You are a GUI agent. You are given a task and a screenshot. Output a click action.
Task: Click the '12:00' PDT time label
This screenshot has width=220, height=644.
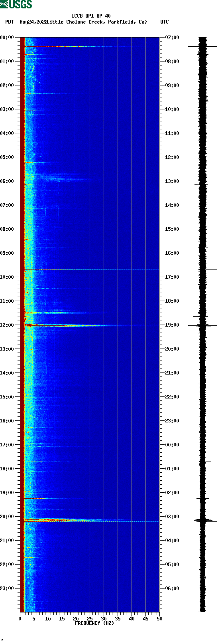click(7, 325)
